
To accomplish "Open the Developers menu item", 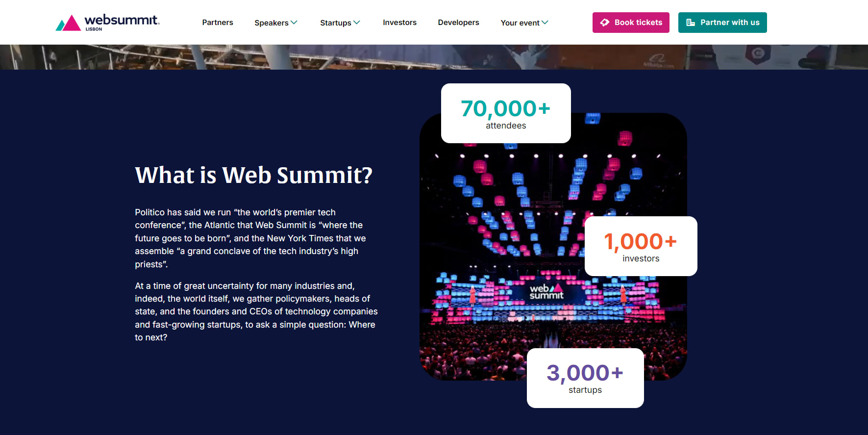I will point(458,23).
